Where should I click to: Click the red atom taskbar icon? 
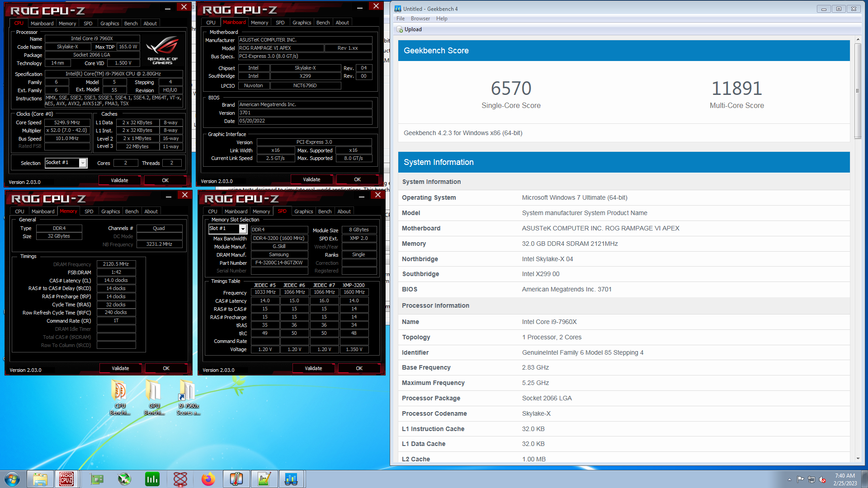(180, 479)
